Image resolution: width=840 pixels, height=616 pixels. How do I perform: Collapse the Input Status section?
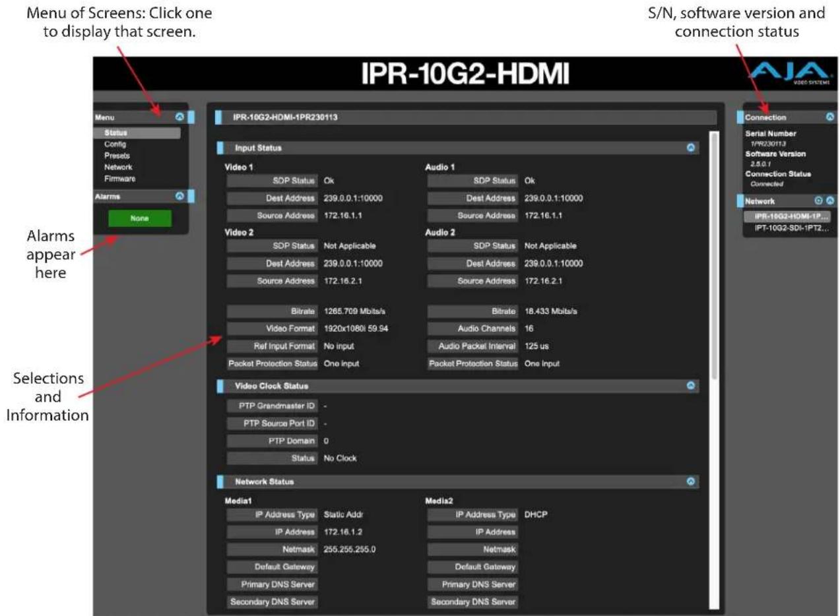click(691, 148)
